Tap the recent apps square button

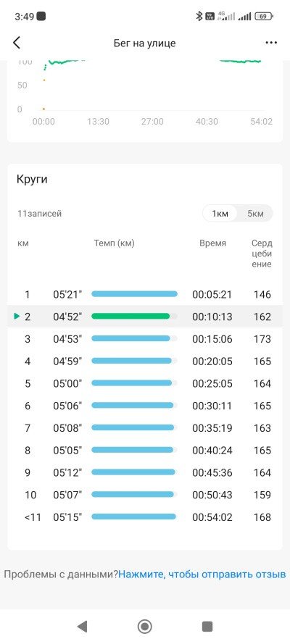pos(207,627)
